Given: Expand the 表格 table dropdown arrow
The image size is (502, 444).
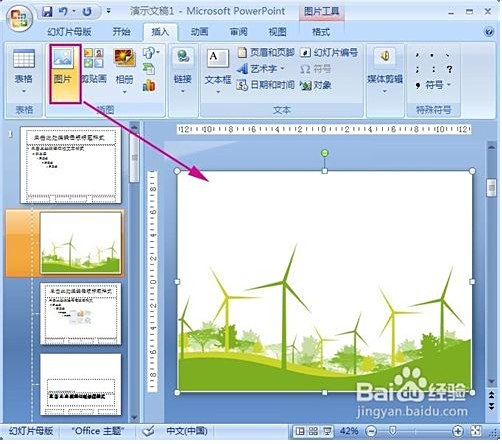Looking at the screenshot, I should (x=23, y=91).
